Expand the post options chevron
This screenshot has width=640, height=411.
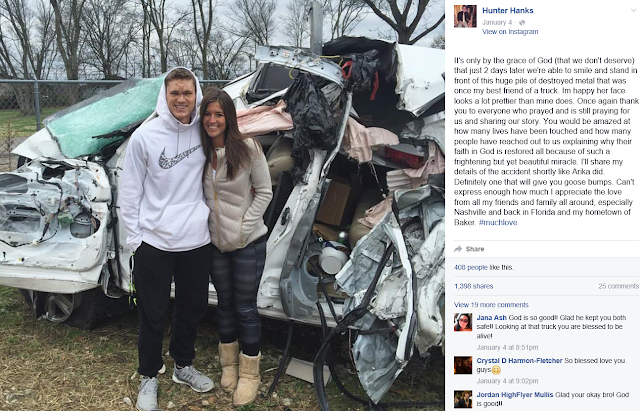pos(633,10)
